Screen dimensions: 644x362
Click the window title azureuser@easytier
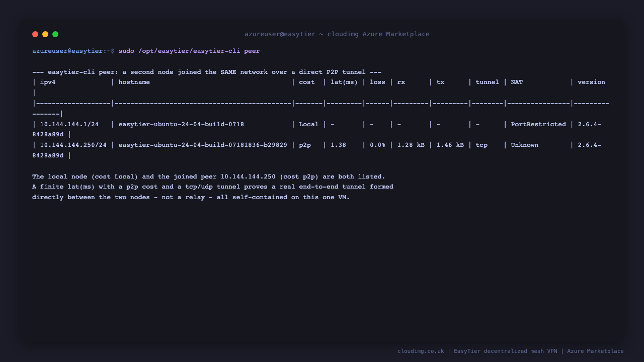tap(337, 34)
